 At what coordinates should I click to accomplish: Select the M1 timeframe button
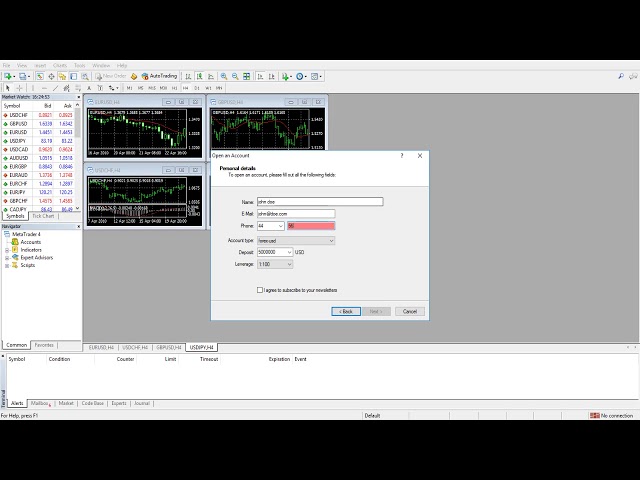tap(129, 87)
